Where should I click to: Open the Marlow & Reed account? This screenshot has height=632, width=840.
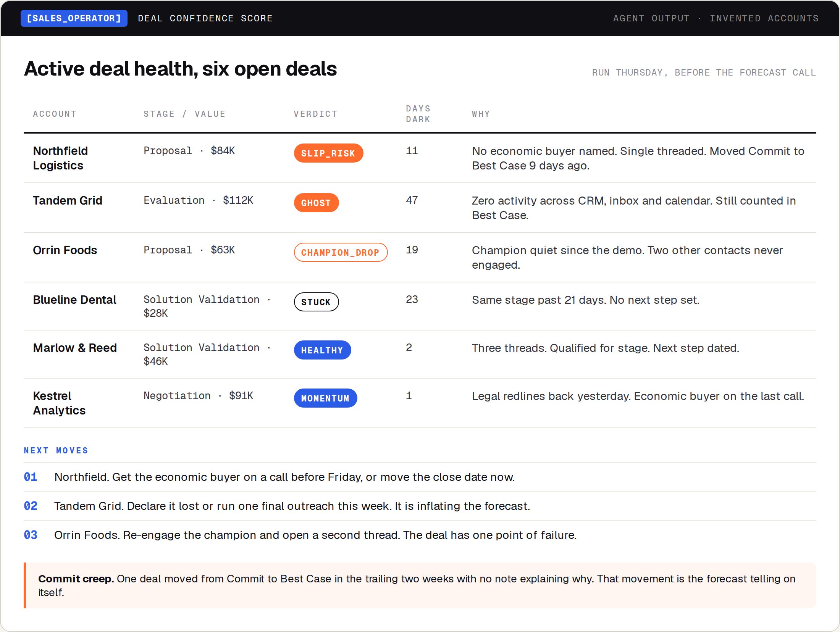coord(75,348)
